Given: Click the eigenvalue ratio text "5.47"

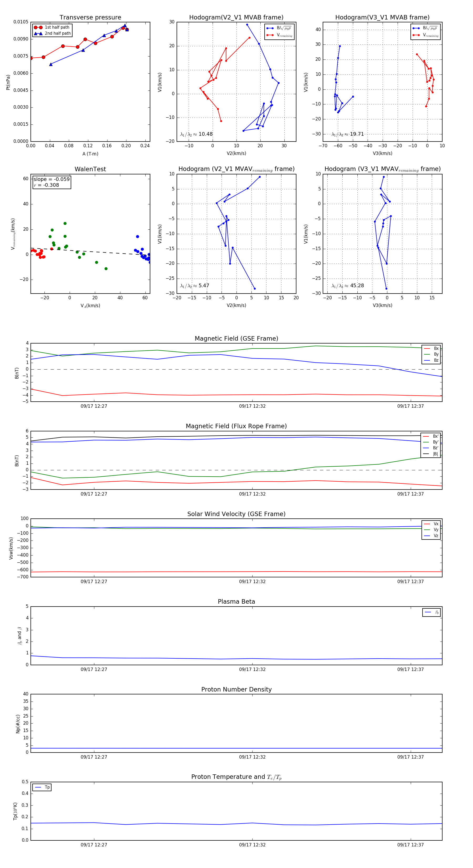Looking at the screenshot, I should (x=204, y=286).
